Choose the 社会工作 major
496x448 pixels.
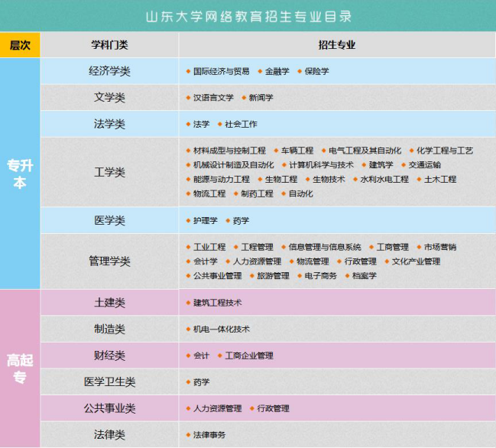click(x=241, y=124)
